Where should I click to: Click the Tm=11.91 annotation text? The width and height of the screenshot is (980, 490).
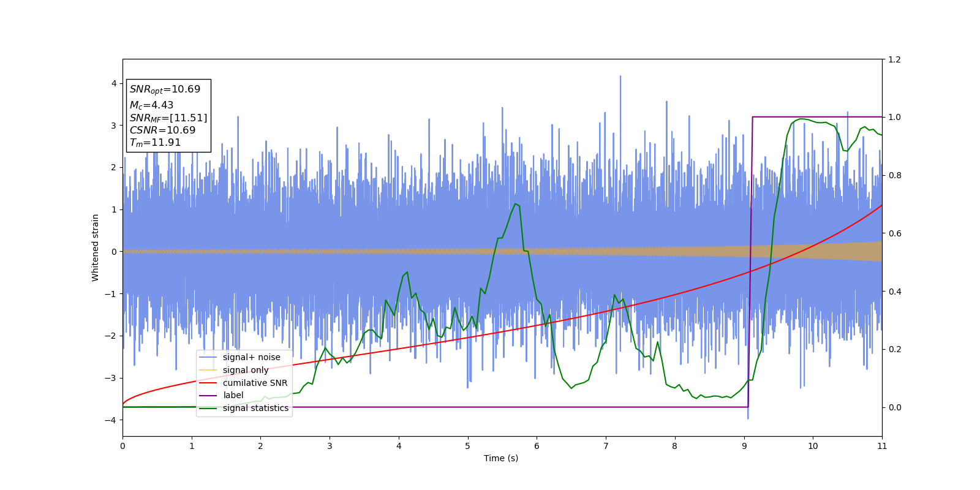point(155,143)
